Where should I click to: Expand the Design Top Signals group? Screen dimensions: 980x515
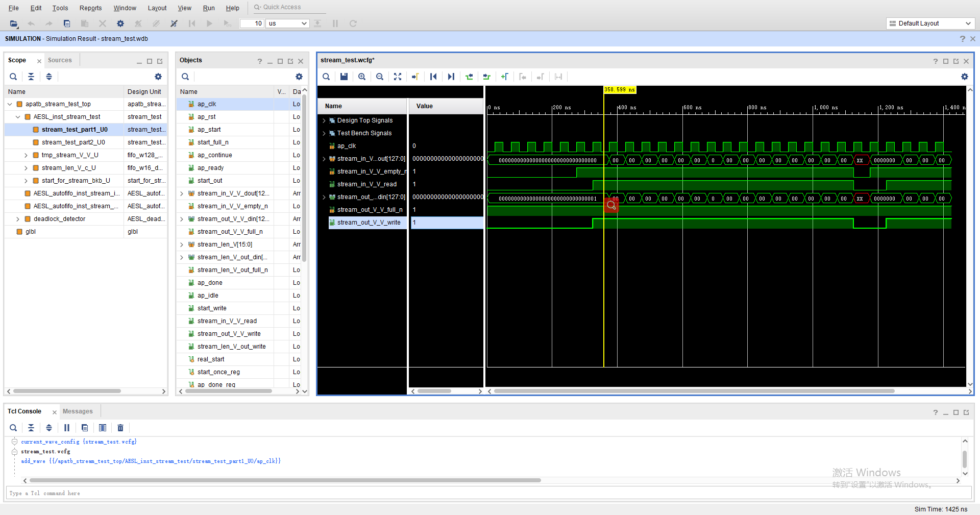click(x=324, y=120)
